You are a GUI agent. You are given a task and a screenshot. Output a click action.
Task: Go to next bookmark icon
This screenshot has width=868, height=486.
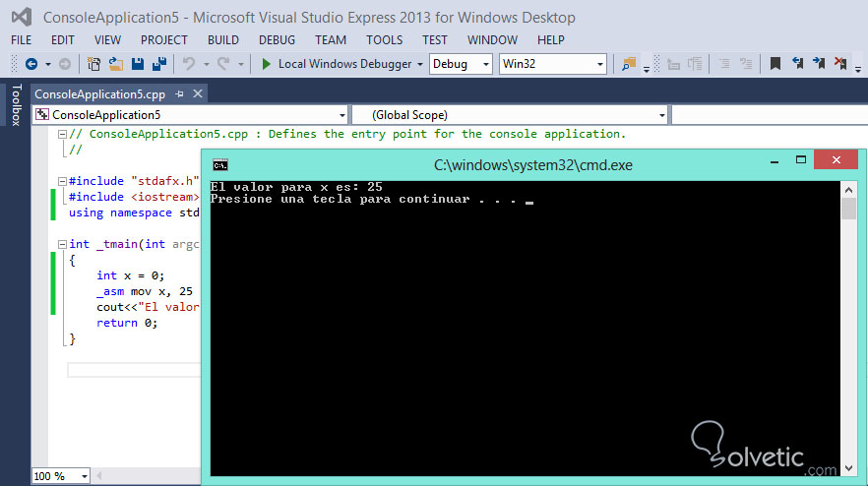pos(819,64)
